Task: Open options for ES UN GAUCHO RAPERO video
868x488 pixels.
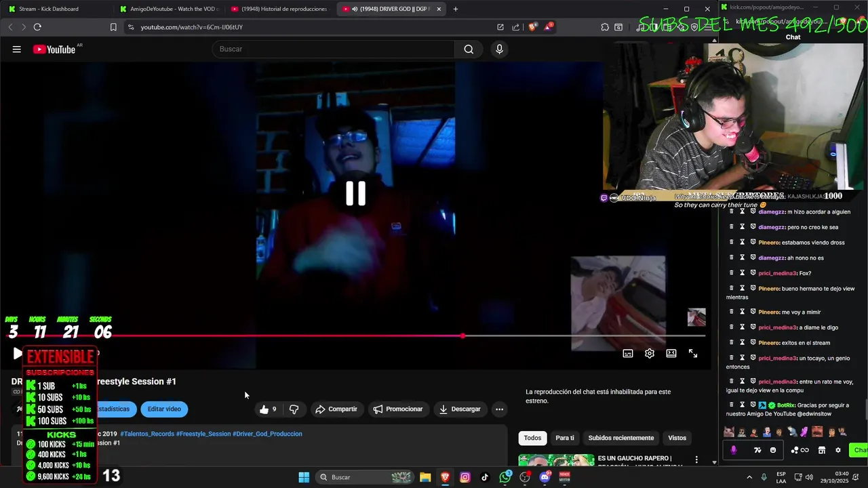Action: (696, 460)
